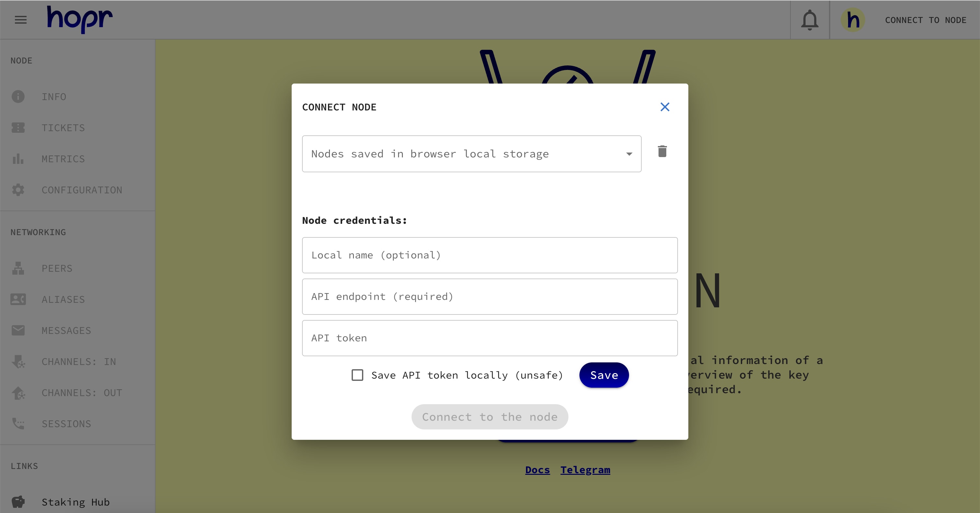Click the Channels: Out icon
Screen dimensions: 980x513
[18, 393]
